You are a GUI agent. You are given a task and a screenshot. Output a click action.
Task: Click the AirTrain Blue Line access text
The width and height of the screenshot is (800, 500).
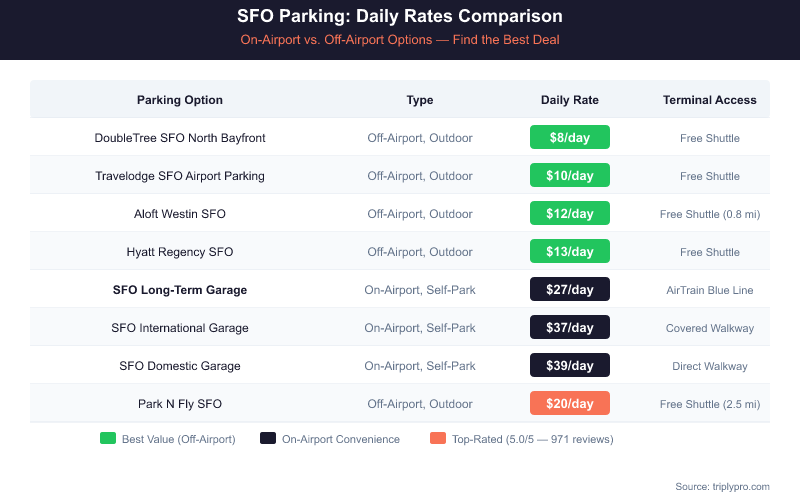pos(710,290)
